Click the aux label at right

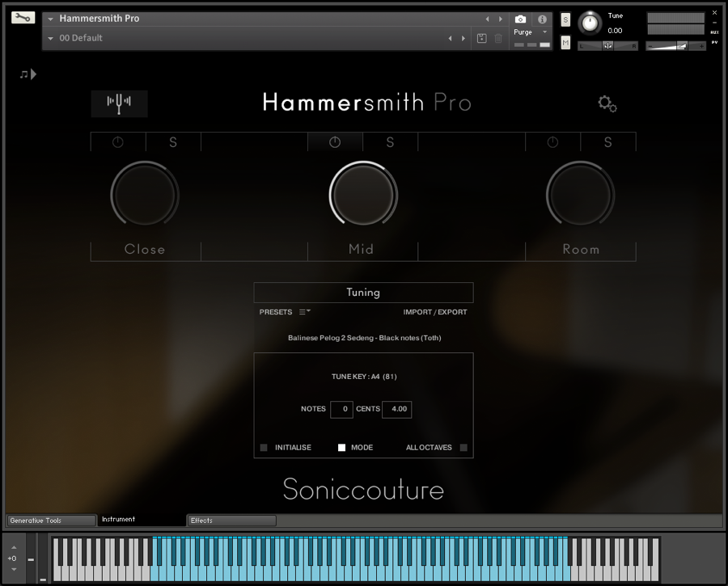[x=714, y=32]
